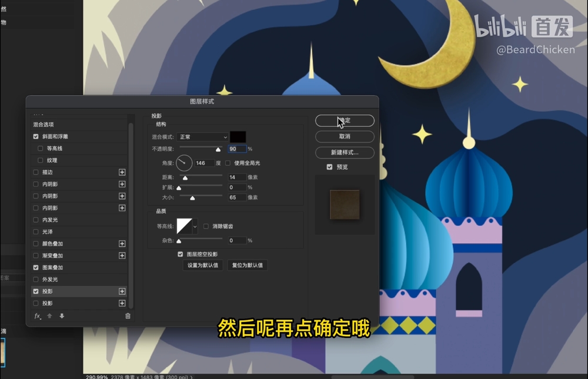Viewport: 588px width, 379px height.
Task: Enable the 纹理 checkbox
Action: [x=41, y=160]
